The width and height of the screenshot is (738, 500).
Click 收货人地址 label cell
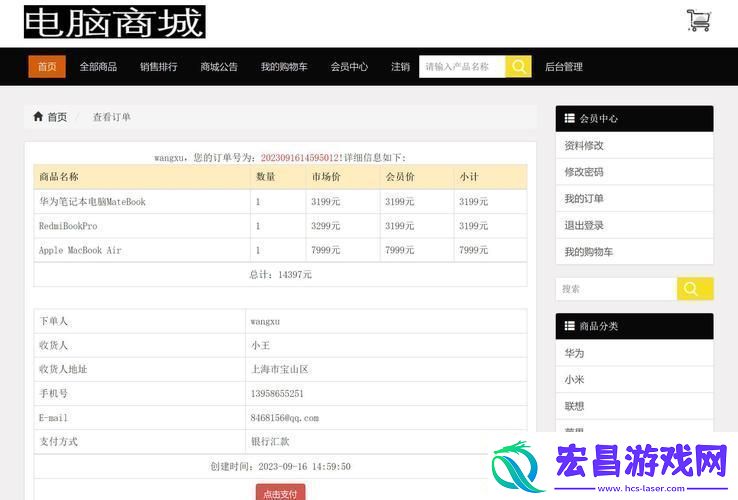pyautogui.click(x=140, y=369)
